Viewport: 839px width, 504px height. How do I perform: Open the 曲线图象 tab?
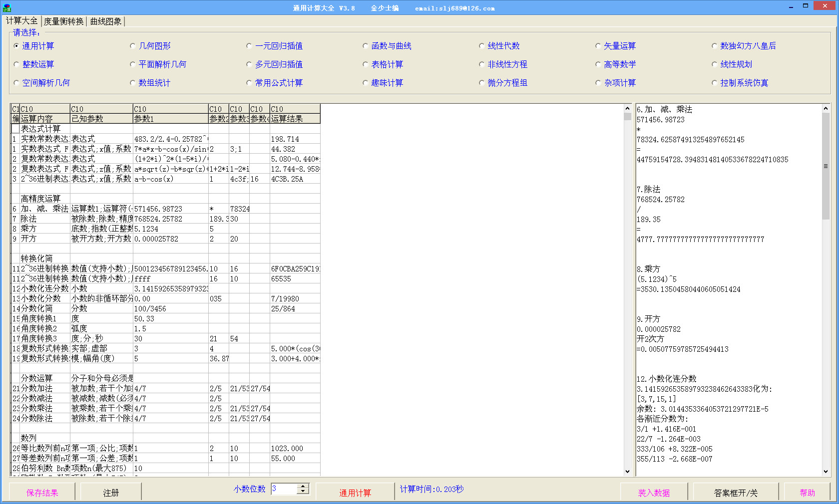click(106, 21)
